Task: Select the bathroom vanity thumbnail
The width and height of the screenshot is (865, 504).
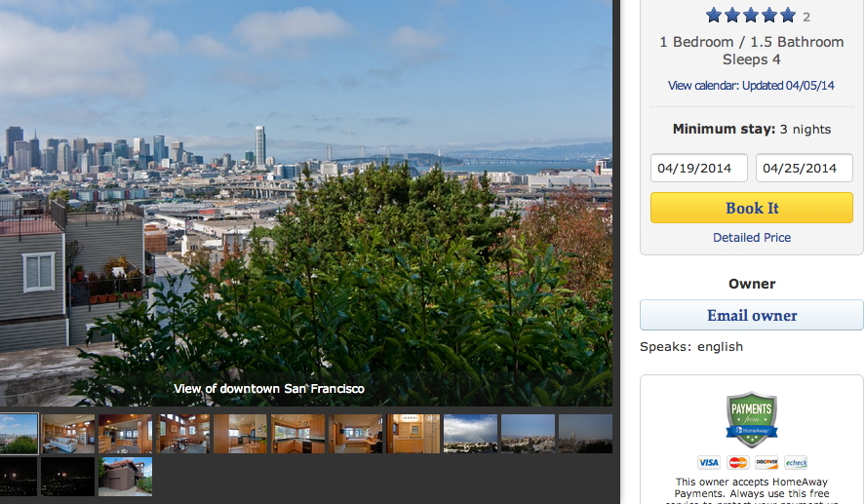Action: [x=413, y=434]
